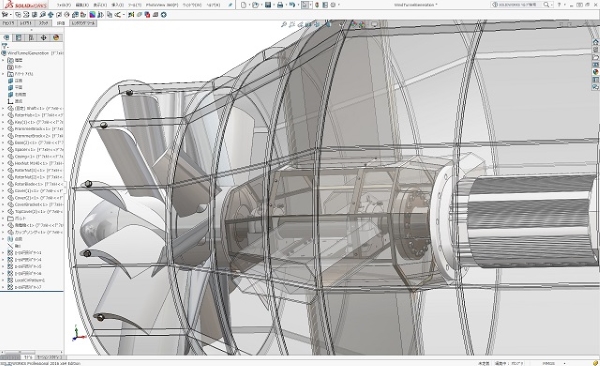Click the help question mark button
Screen dimensions: 600x366
click(559, 5)
